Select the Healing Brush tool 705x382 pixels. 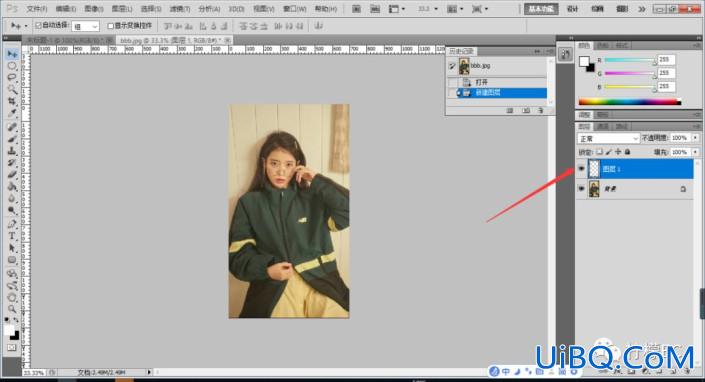(12, 127)
